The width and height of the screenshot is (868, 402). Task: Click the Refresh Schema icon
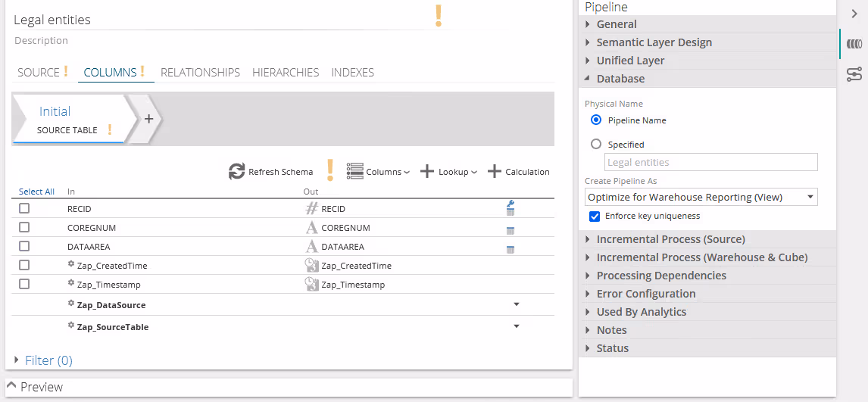(x=237, y=172)
